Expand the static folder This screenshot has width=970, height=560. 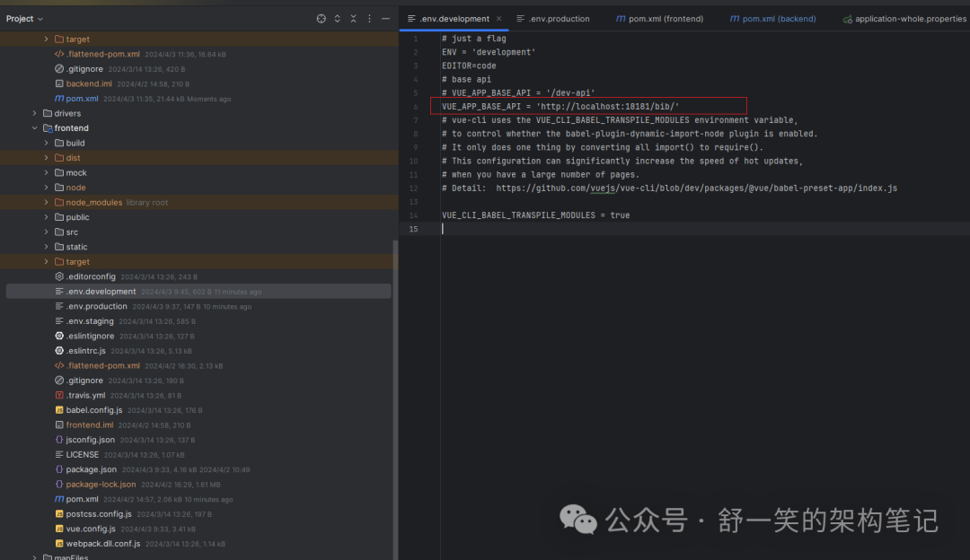[46, 247]
